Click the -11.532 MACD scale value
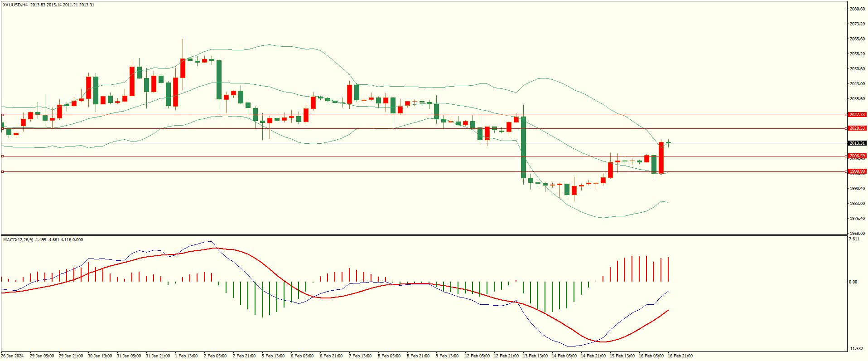The width and height of the screenshot is (868, 361). click(x=856, y=349)
